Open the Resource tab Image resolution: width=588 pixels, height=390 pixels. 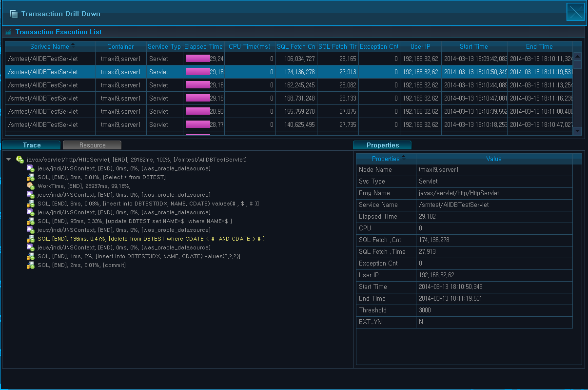pyautogui.click(x=92, y=145)
